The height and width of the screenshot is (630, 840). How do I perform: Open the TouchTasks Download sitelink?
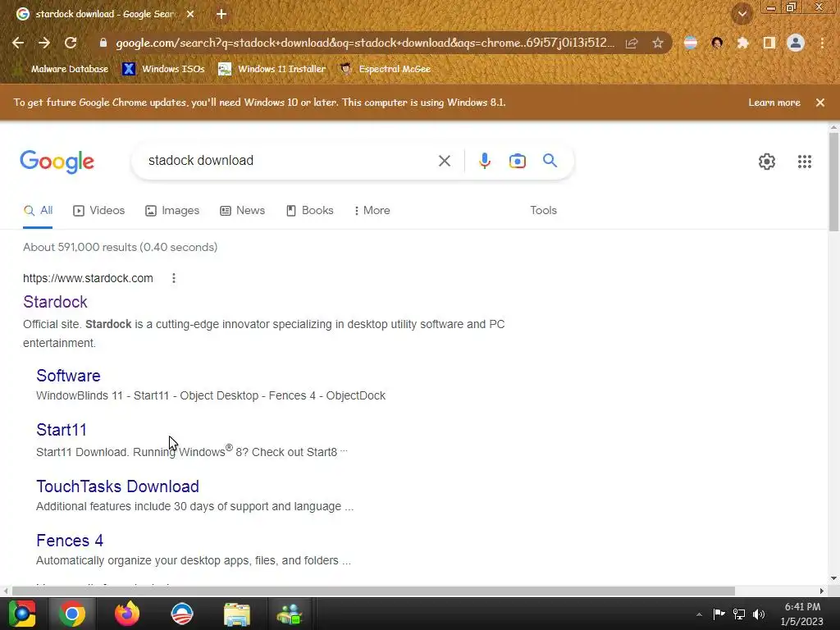[117, 486]
